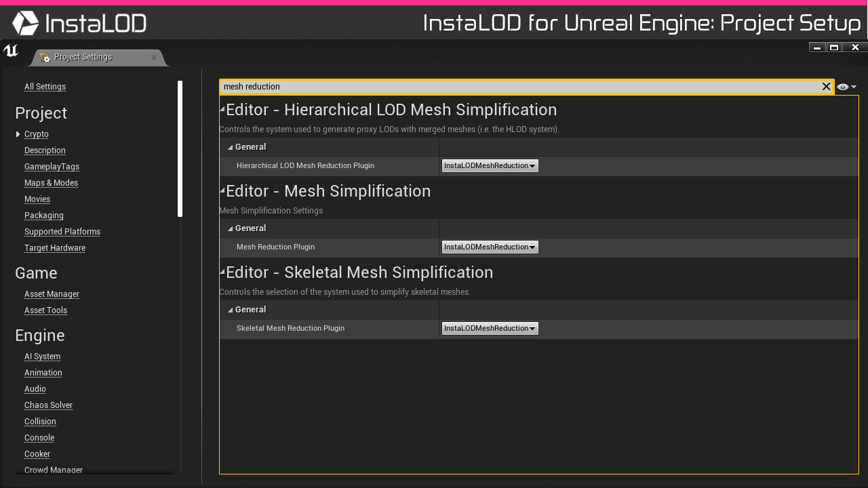
Task: Select All Settings in the sidebar
Action: click(x=45, y=86)
